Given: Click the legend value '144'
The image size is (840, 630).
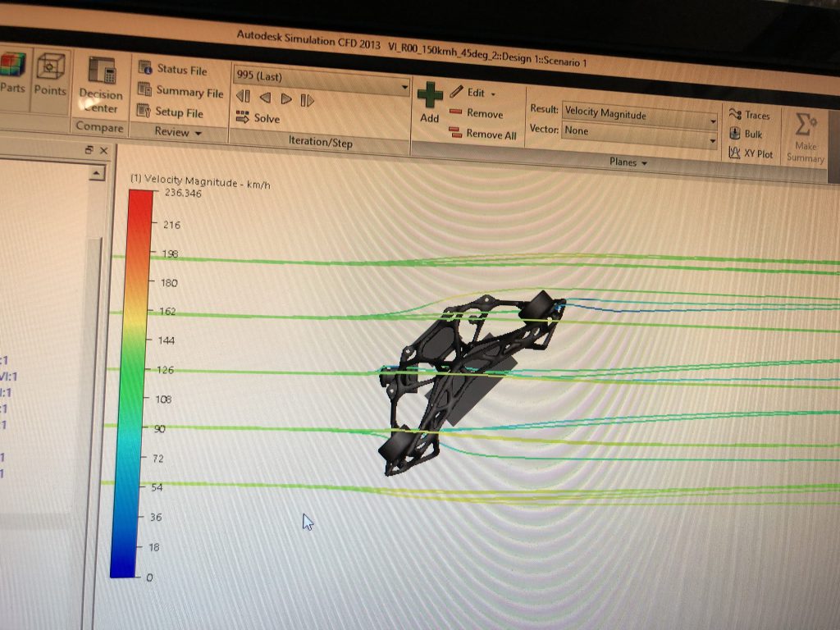Looking at the screenshot, I should pos(166,340).
